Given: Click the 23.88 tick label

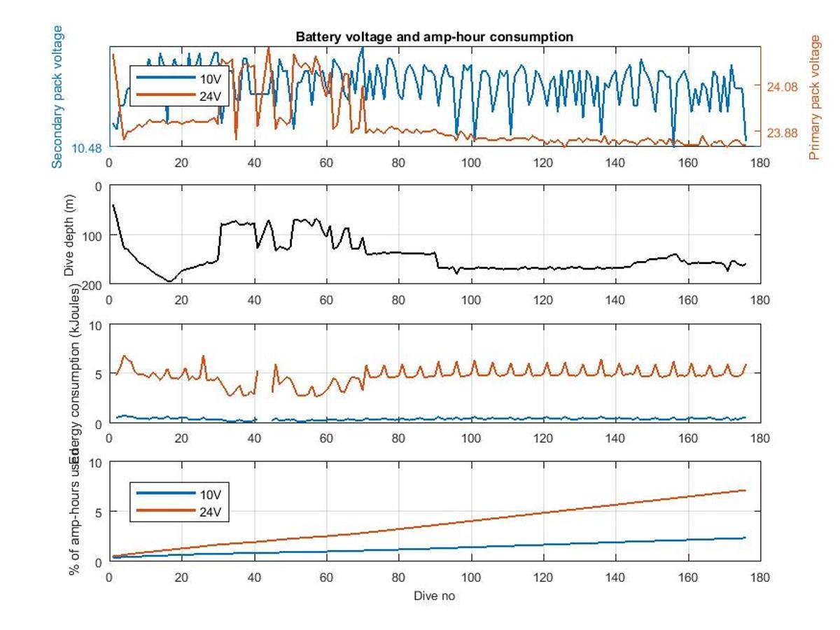Looking at the screenshot, I should coord(781,133).
